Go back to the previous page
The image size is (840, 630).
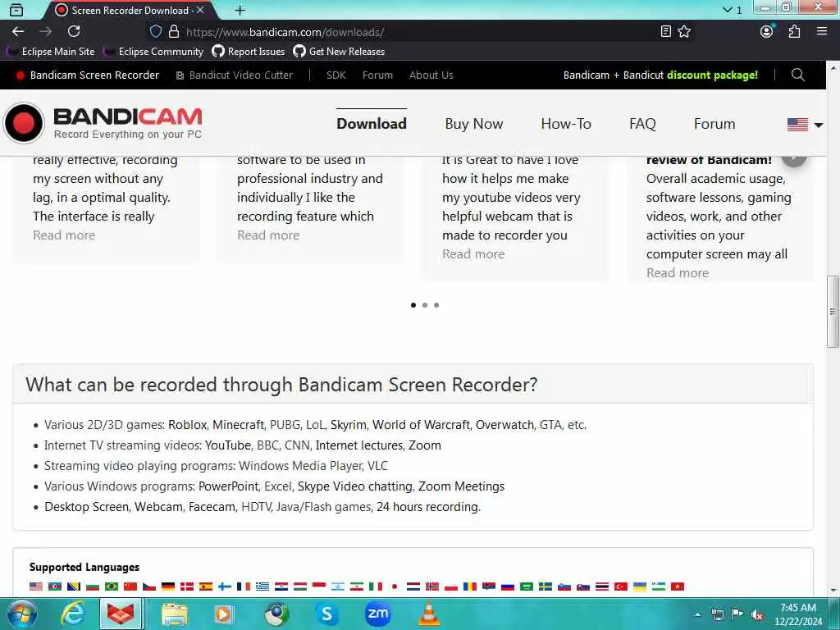18,32
